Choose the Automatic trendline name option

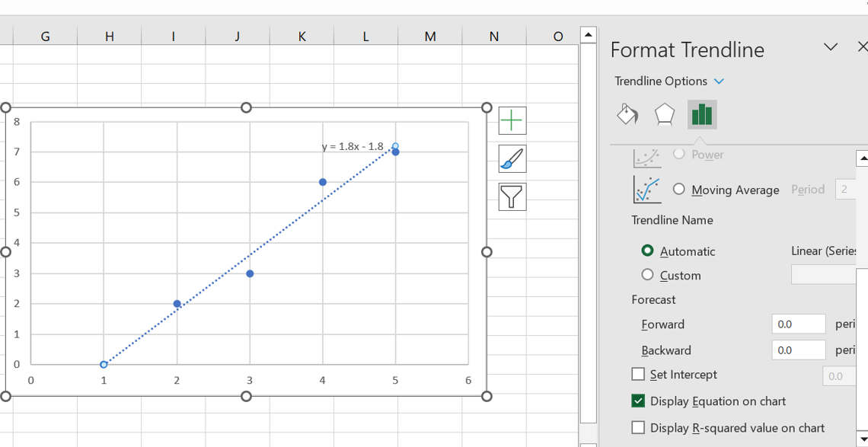coord(647,250)
